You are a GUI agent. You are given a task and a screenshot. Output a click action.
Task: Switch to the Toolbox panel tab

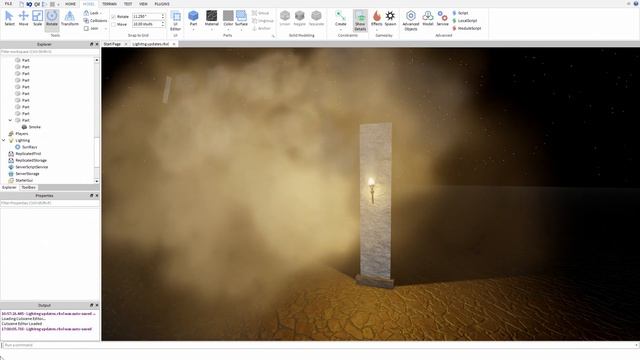pos(29,187)
